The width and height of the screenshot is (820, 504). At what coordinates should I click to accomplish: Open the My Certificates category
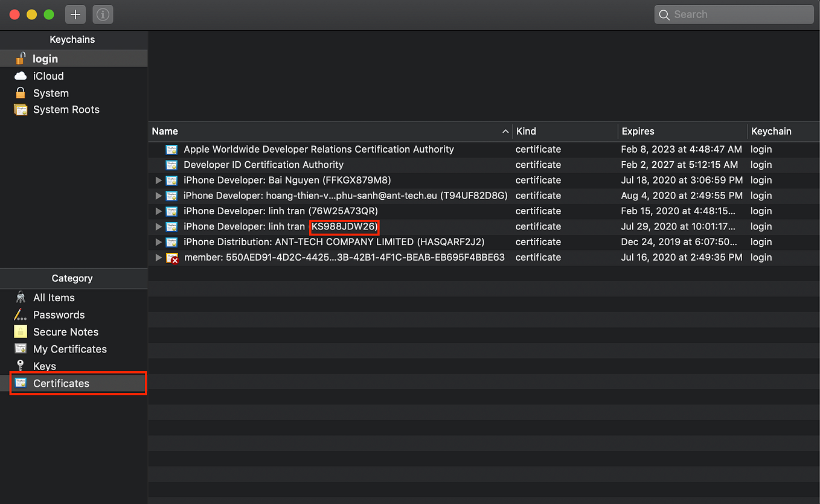[x=70, y=349]
